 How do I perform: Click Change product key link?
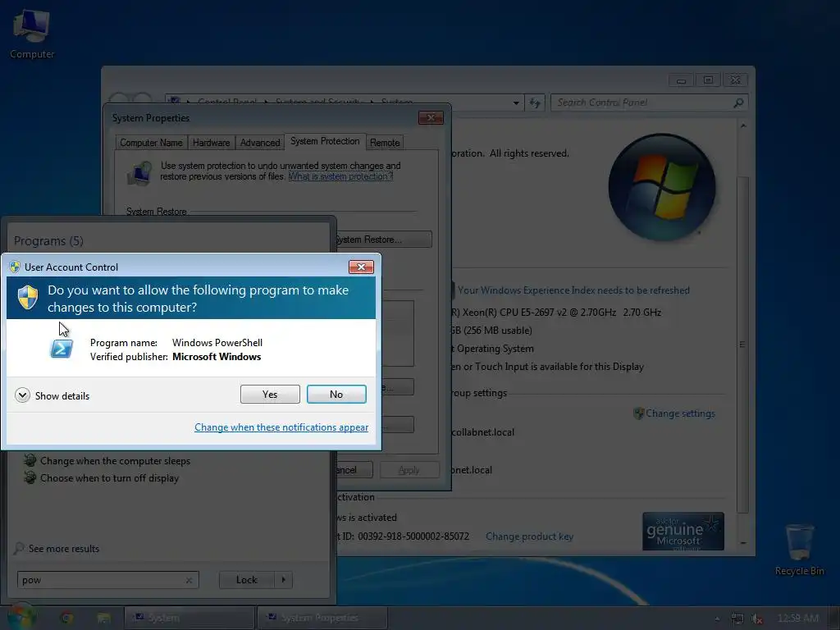click(x=529, y=536)
